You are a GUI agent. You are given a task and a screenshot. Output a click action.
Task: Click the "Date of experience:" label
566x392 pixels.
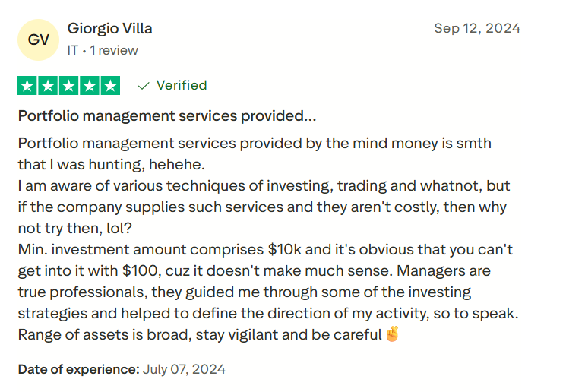pyautogui.click(x=79, y=369)
